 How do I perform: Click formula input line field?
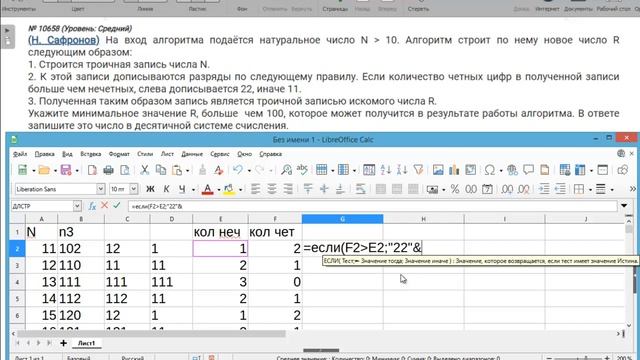point(372,206)
